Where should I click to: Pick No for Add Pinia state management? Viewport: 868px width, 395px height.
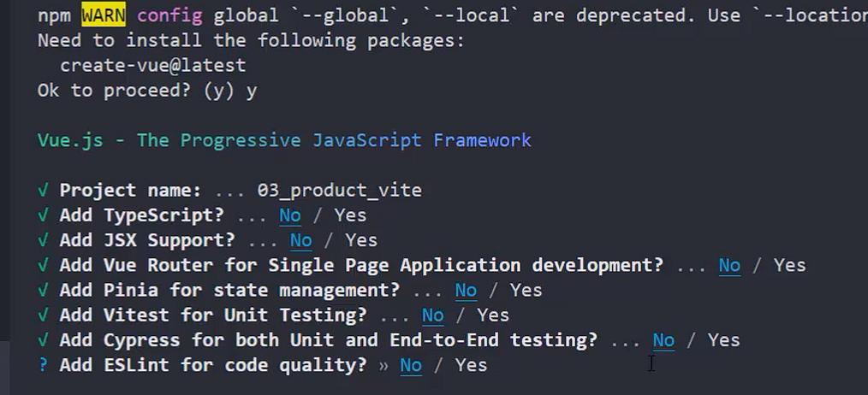click(x=466, y=291)
